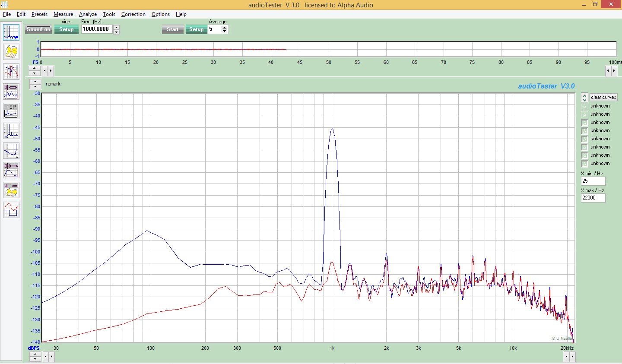Select the square wave oscilloscope icon
This screenshot has height=364, width=622.
coord(11,210)
